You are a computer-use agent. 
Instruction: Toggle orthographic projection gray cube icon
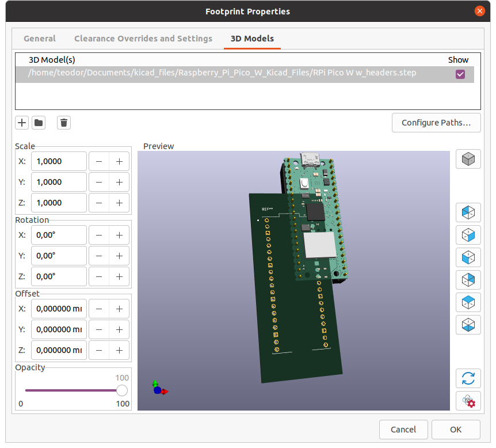(468, 159)
